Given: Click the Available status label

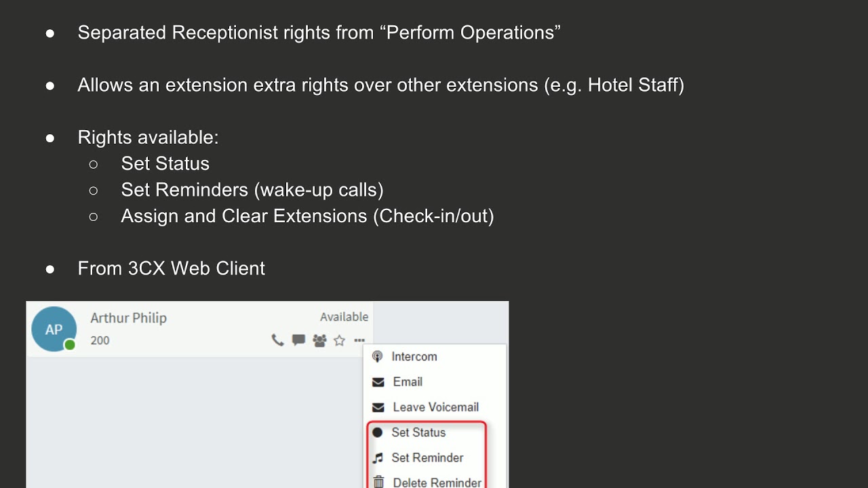Looking at the screenshot, I should (344, 317).
